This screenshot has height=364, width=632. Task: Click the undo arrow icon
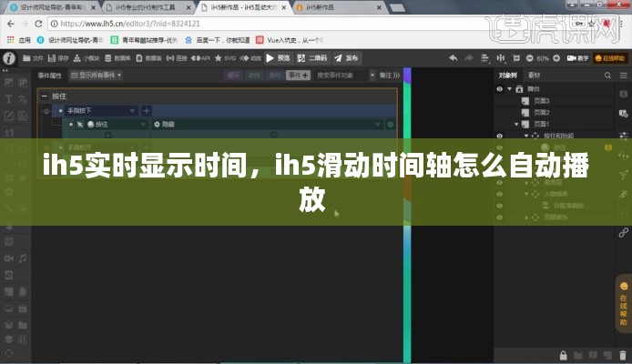(x=454, y=58)
